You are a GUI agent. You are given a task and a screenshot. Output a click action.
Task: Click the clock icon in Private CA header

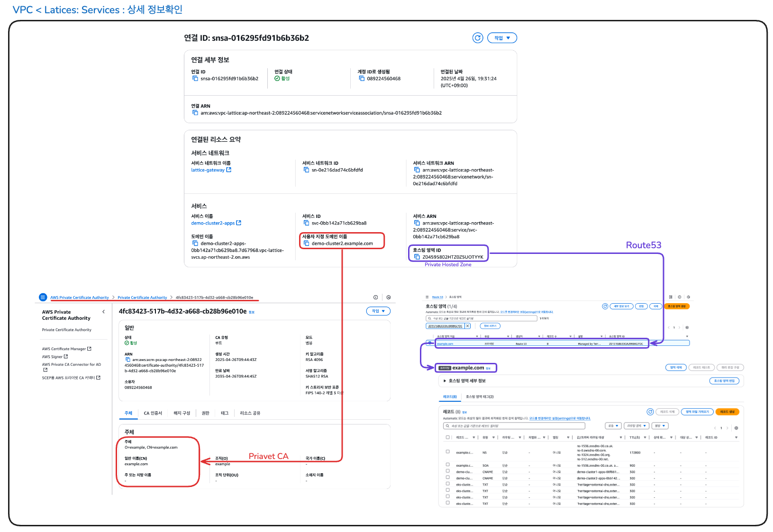[x=389, y=298]
